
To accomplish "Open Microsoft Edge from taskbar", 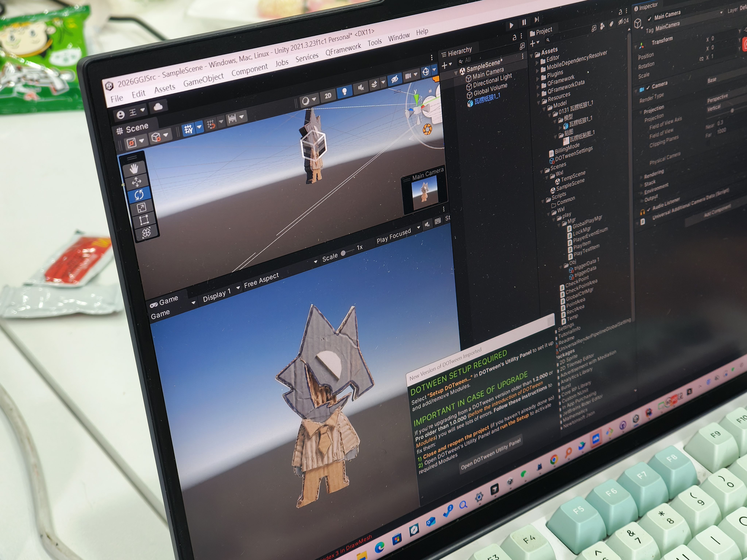I will pyautogui.click(x=380, y=547).
